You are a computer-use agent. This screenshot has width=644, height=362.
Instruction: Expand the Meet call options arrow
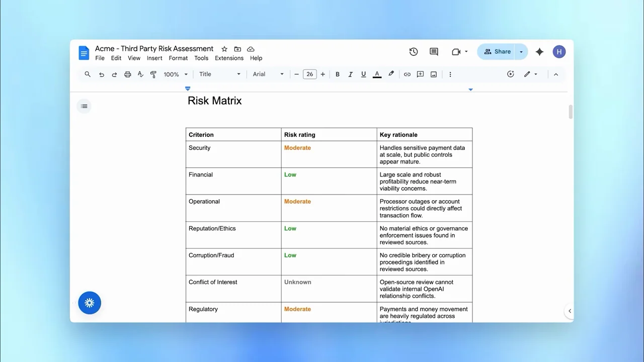coord(466,52)
